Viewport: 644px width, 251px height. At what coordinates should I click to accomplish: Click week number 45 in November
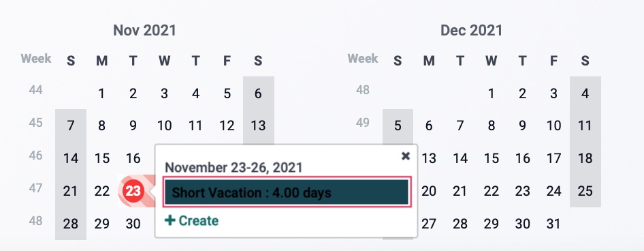pyautogui.click(x=35, y=123)
